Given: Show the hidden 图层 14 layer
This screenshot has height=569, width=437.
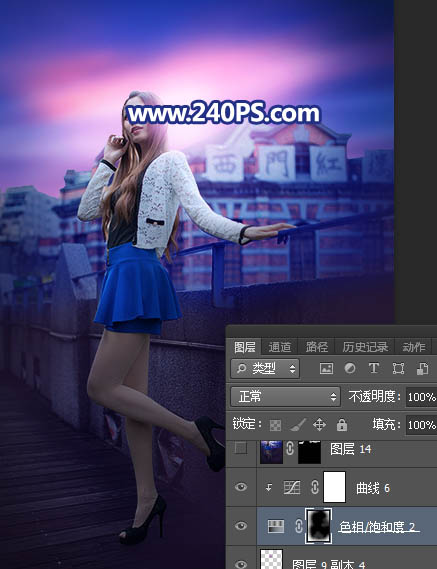Looking at the screenshot, I should [x=241, y=449].
